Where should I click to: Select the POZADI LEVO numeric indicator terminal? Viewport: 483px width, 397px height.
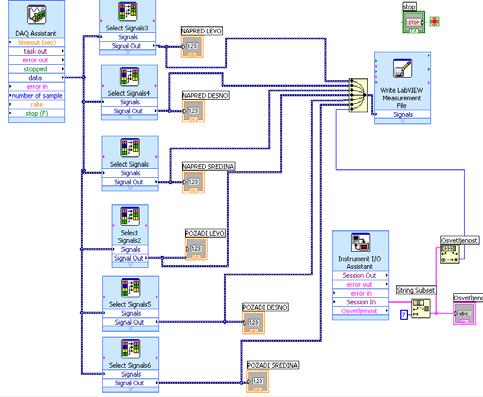point(196,249)
